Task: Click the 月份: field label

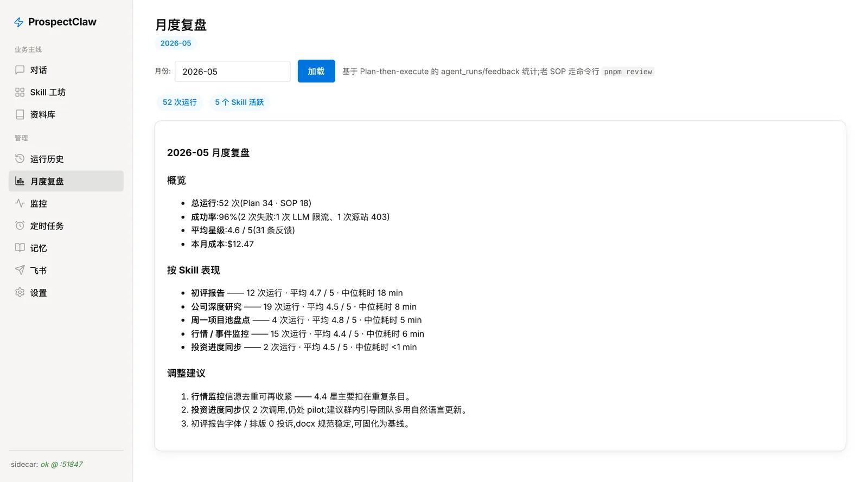Action: 163,71
